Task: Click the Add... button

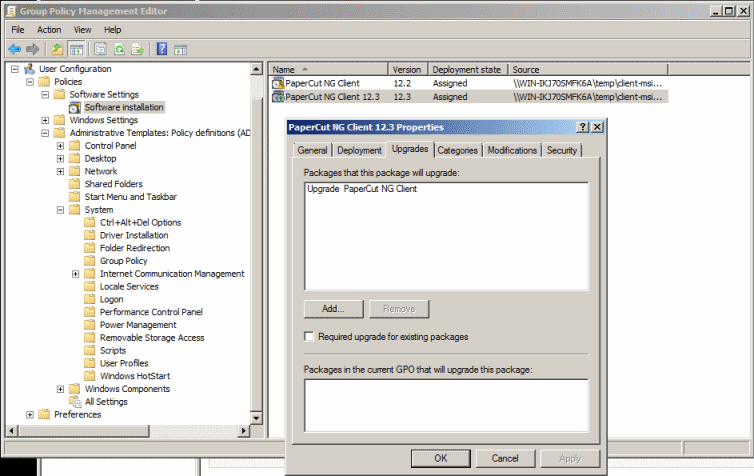Action: (333, 309)
